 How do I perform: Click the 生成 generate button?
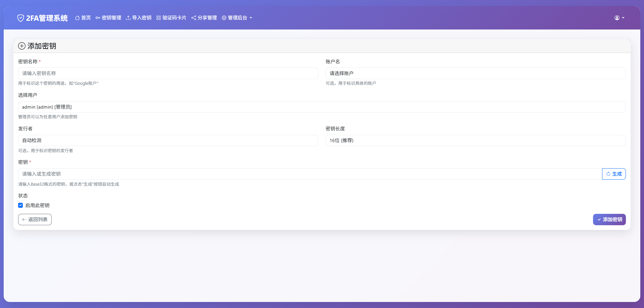click(x=614, y=174)
